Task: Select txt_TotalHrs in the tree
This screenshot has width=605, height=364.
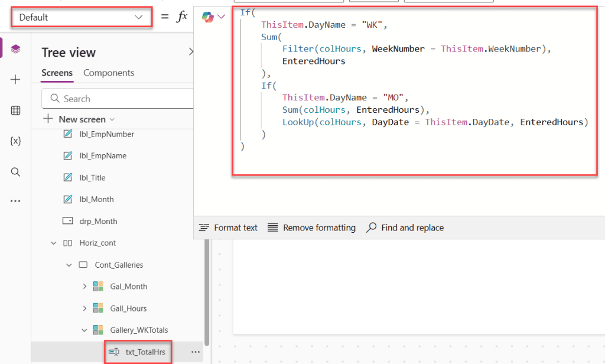Action: pos(145,352)
